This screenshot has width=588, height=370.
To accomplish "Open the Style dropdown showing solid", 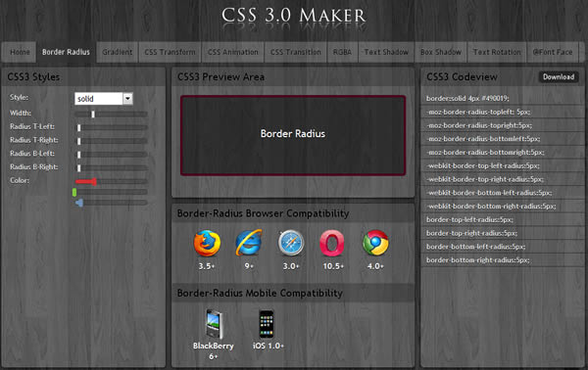I will click(104, 99).
